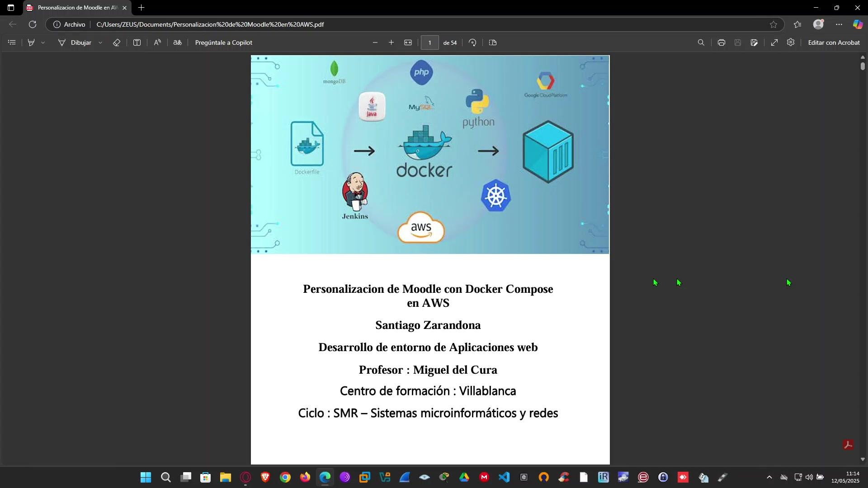Click Editar con Acrobat

[834, 42]
